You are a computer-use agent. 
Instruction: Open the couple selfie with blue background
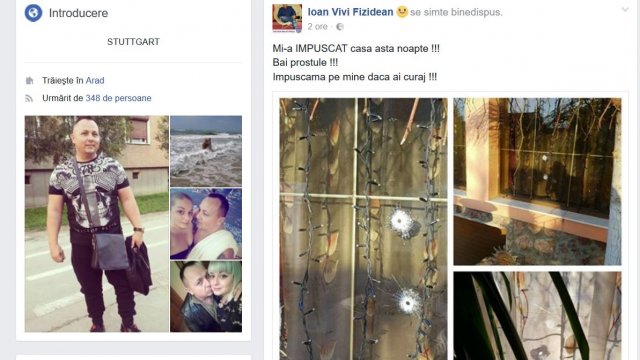(x=206, y=224)
